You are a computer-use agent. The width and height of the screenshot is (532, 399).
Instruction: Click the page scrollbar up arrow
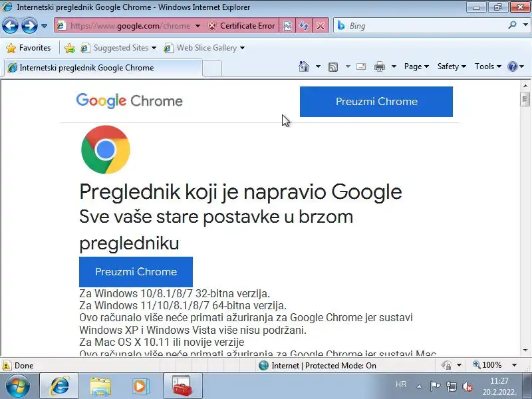(x=525, y=86)
